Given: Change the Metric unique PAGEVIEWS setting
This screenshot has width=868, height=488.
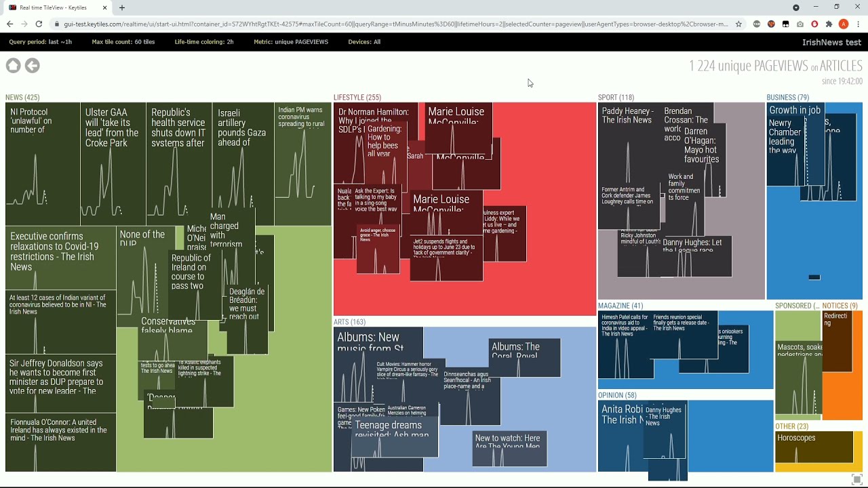Looking at the screenshot, I should [x=291, y=42].
